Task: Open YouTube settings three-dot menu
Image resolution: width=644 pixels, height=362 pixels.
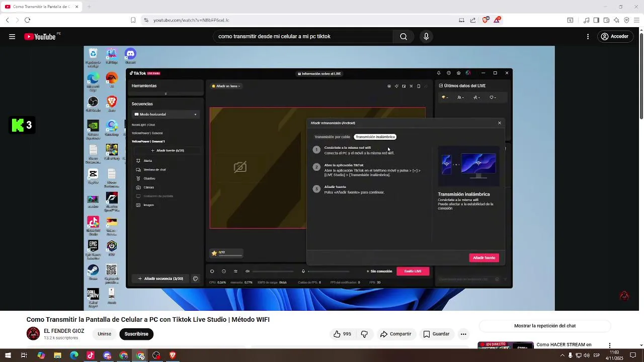Action: coord(588,36)
